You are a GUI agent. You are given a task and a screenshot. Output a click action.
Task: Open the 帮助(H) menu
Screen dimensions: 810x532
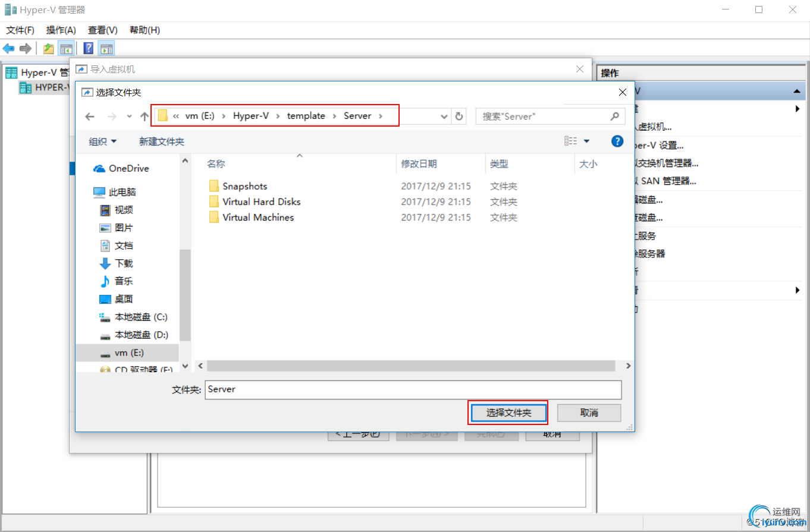click(145, 30)
